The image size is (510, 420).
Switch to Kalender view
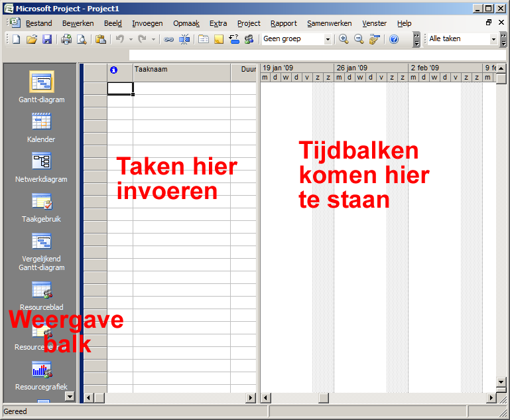(41, 128)
